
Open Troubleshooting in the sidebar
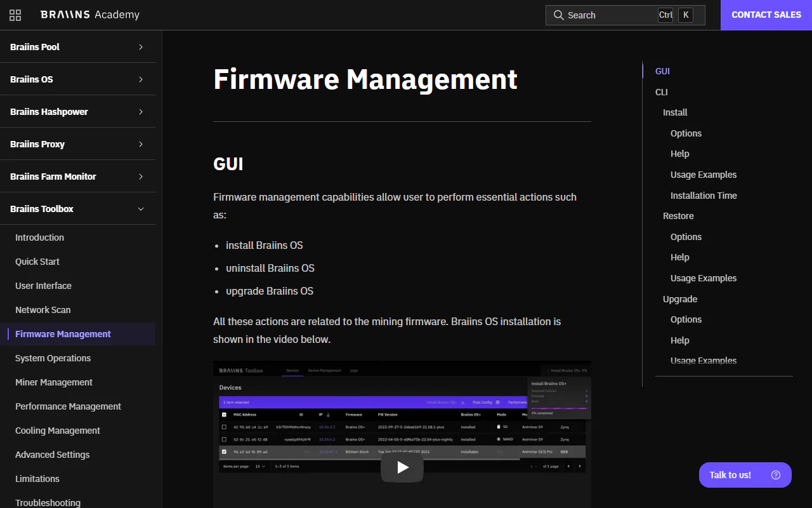(x=48, y=502)
